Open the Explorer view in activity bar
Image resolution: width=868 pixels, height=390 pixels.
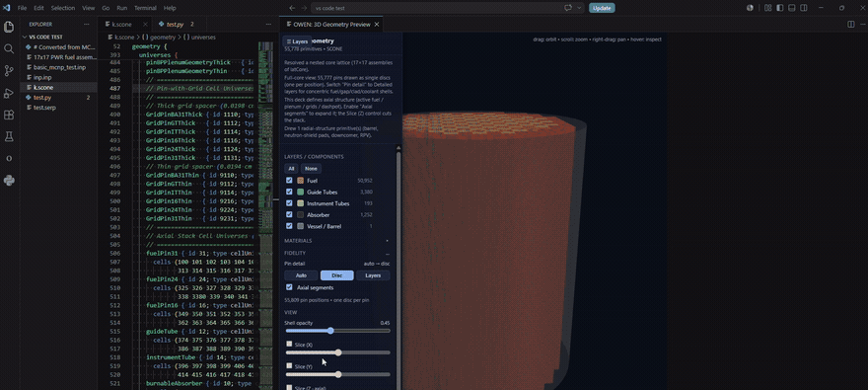[x=9, y=27]
